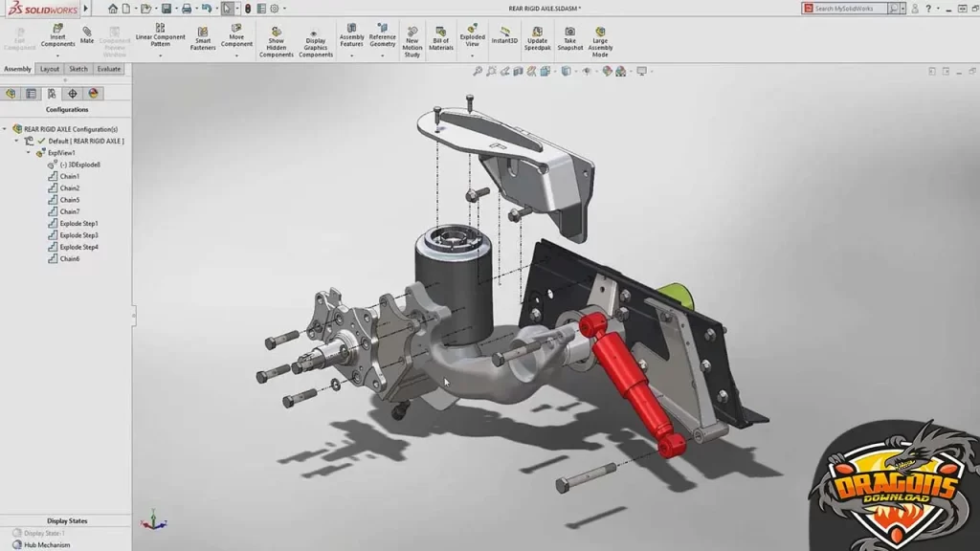Viewport: 980px width, 551px height.
Task: Collapse the ExplView1 tree node
Action: pos(29,153)
